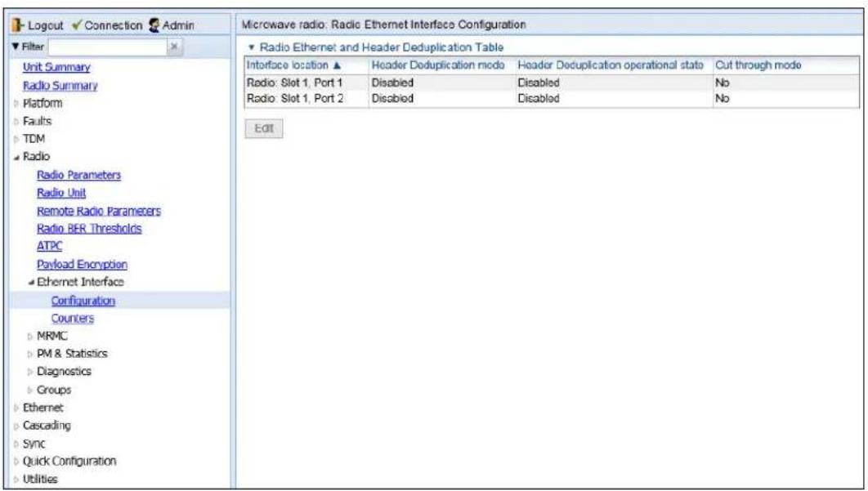
Task: Collapse the Radio Ethernet and Header Deduplication Table
Action: click(x=251, y=47)
